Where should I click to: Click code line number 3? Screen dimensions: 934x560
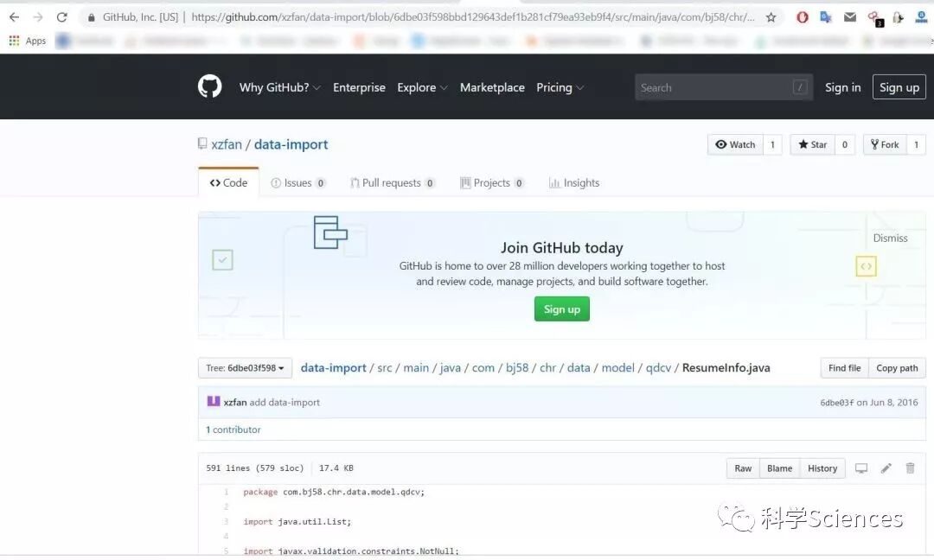[226, 522]
